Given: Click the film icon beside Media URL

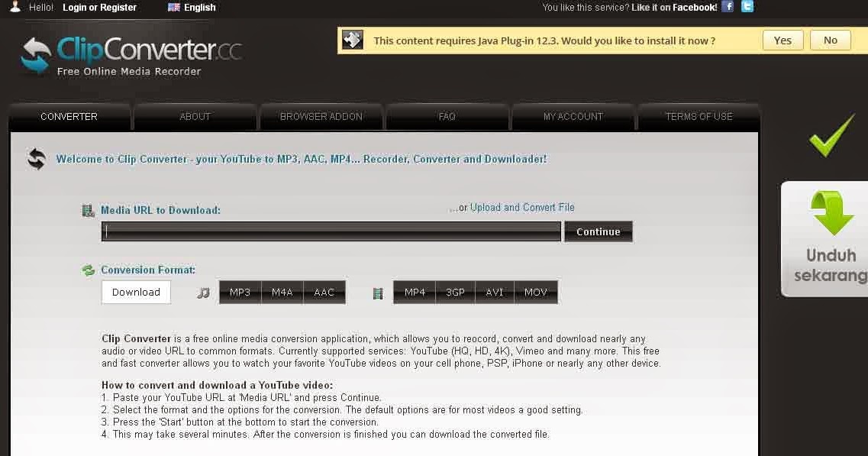Looking at the screenshot, I should tap(88, 211).
